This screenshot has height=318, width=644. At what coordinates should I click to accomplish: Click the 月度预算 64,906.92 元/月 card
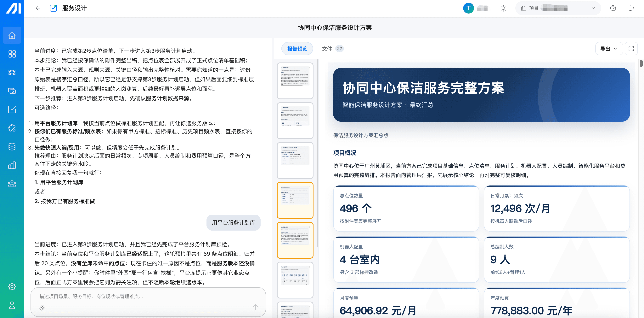(406, 303)
